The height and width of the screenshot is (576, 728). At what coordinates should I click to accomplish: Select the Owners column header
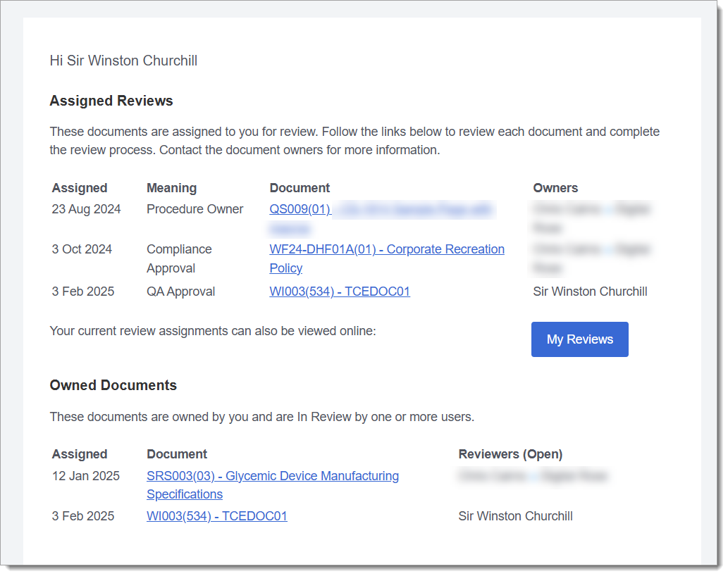[x=555, y=188]
